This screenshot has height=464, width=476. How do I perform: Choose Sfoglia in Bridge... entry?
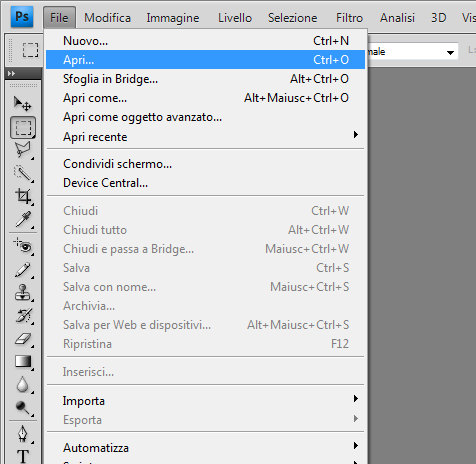pyautogui.click(x=205, y=79)
